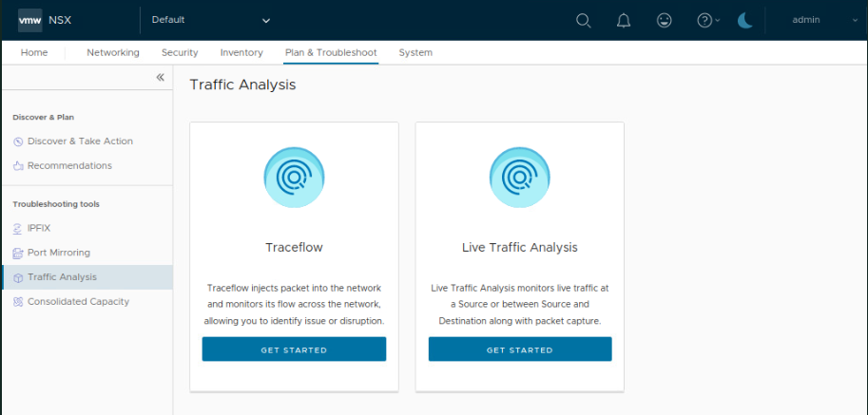Click the search magnifier icon in header

pyautogui.click(x=584, y=20)
